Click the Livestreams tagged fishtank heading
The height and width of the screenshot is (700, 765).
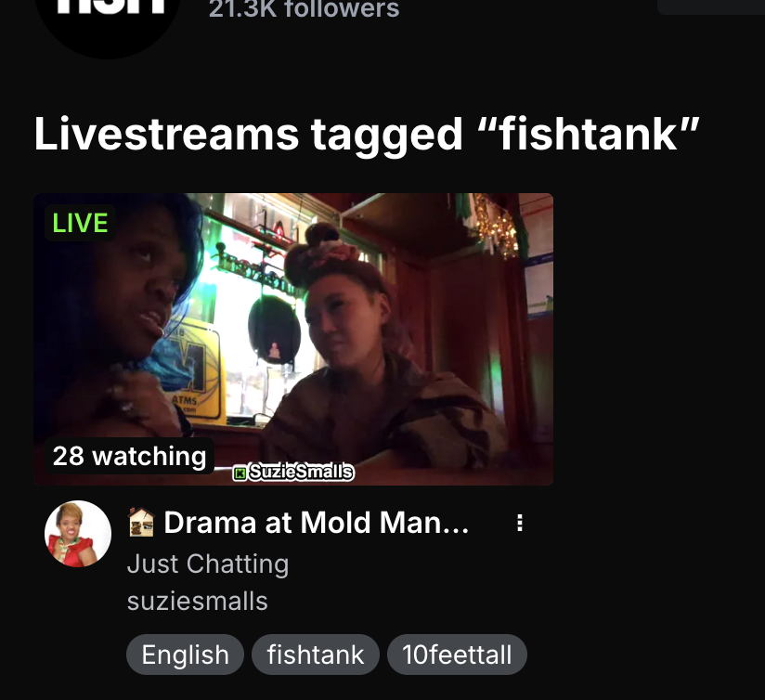tap(367, 134)
